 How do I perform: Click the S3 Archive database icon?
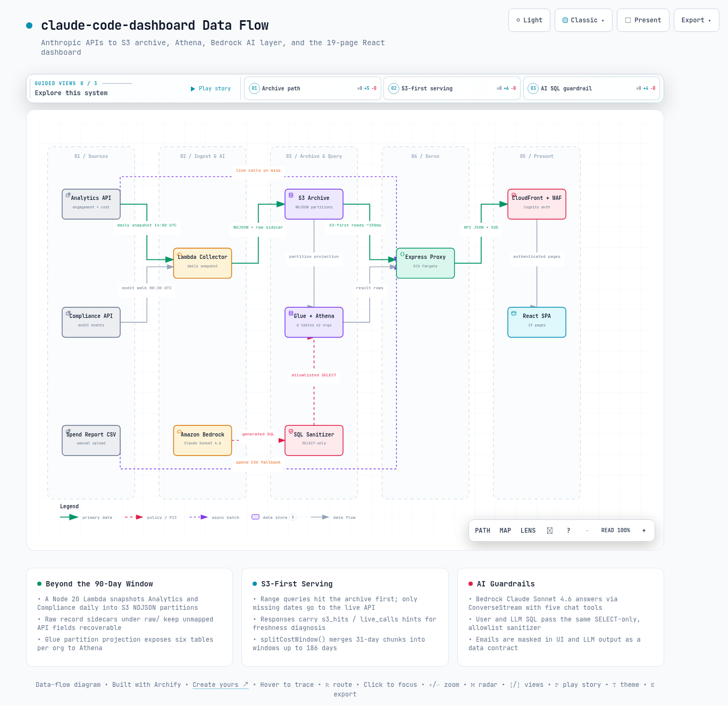tap(291, 195)
